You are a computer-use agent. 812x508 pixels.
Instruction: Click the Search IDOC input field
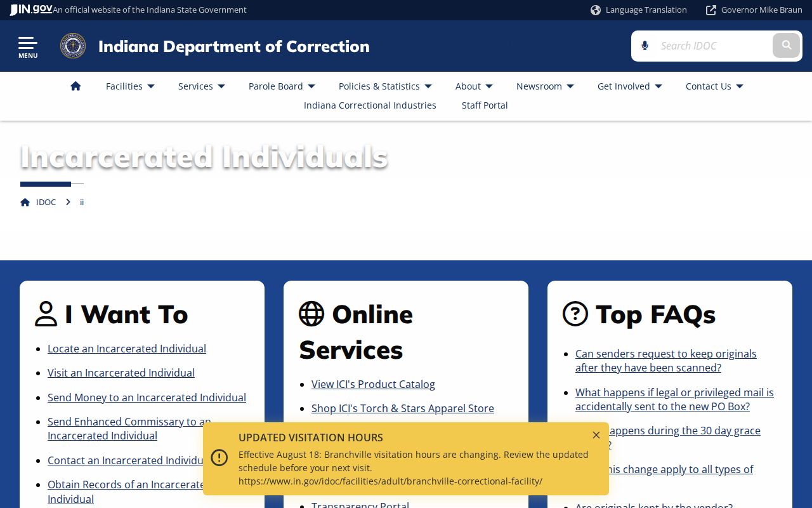pyautogui.click(x=713, y=46)
